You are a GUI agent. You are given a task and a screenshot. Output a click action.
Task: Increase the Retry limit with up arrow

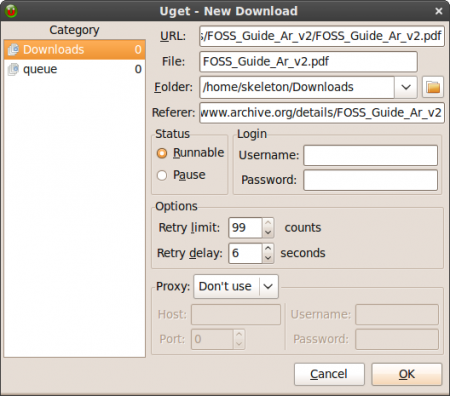(x=268, y=223)
